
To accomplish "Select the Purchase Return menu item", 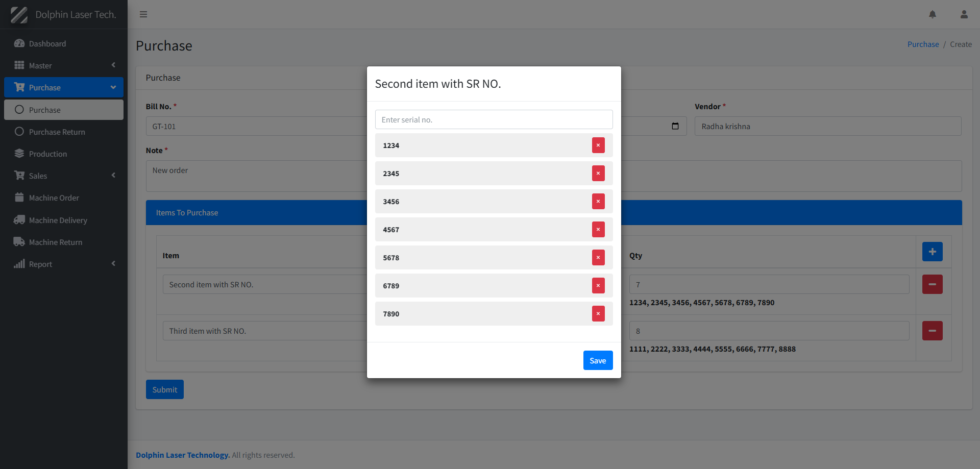I will tap(57, 132).
